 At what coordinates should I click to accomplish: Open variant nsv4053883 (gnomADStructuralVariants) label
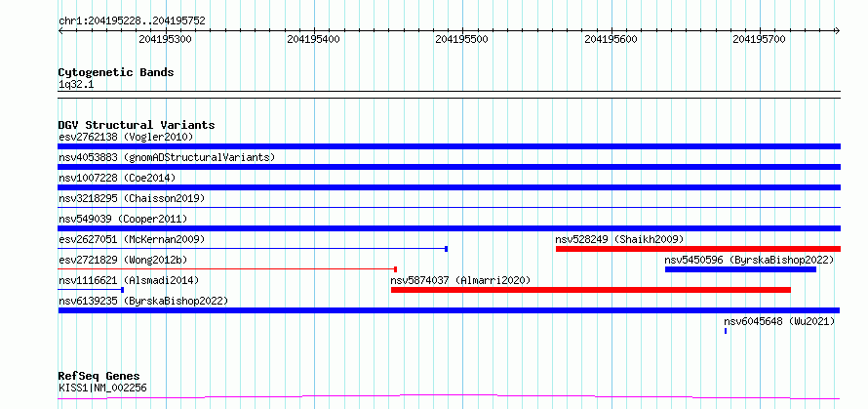(x=167, y=157)
